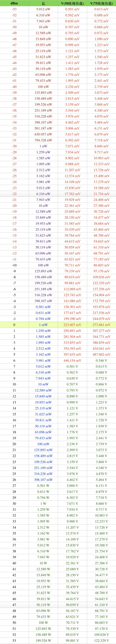Select the 100 nW cell

(43, 87)
